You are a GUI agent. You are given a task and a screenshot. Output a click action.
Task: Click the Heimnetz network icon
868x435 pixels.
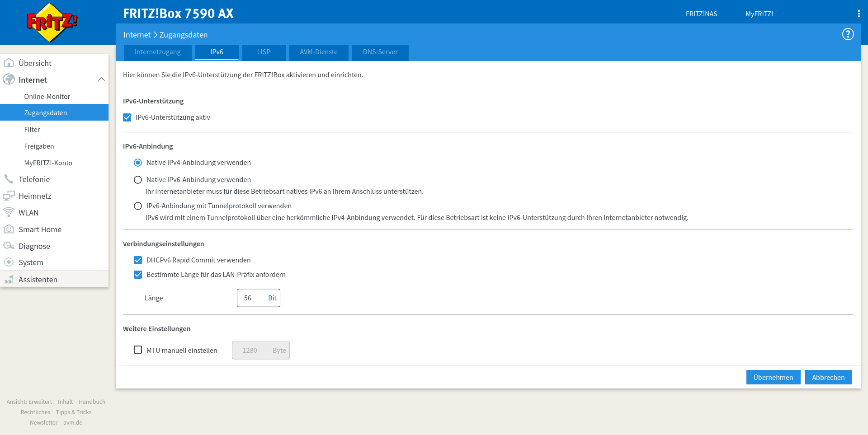[x=9, y=196]
